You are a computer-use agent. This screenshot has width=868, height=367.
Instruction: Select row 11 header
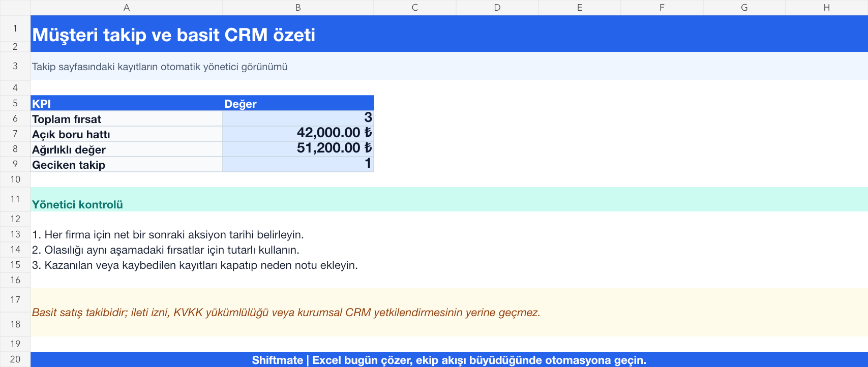click(x=15, y=199)
